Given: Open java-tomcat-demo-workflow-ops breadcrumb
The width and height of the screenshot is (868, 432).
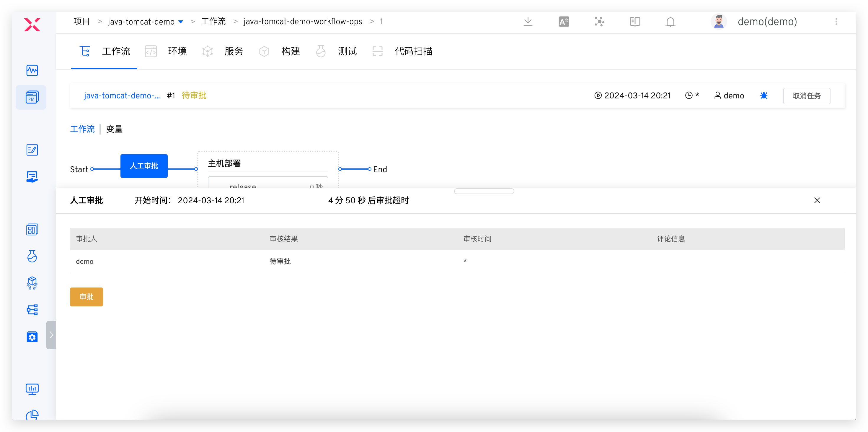Looking at the screenshot, I should click(303, 22).
